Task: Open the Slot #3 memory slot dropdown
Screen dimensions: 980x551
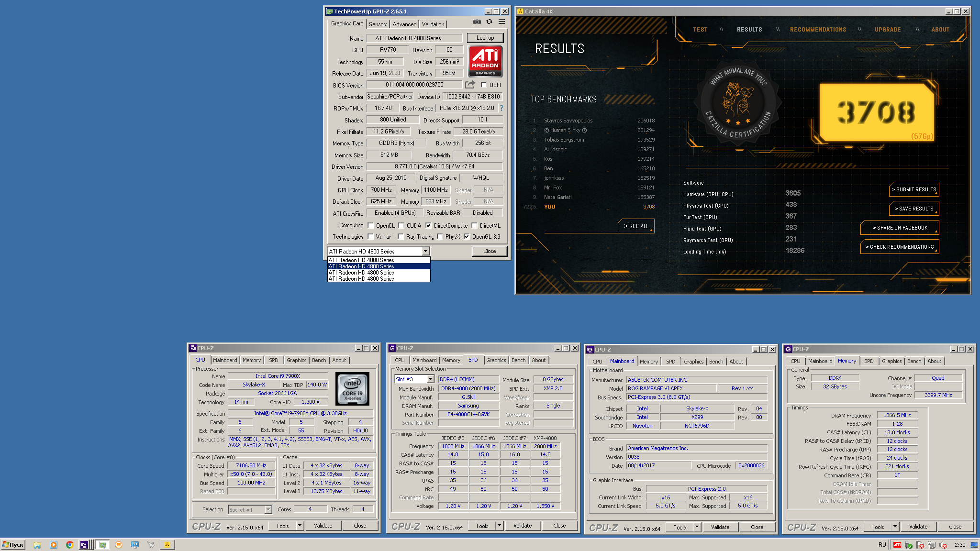Action: pos(430,379)
